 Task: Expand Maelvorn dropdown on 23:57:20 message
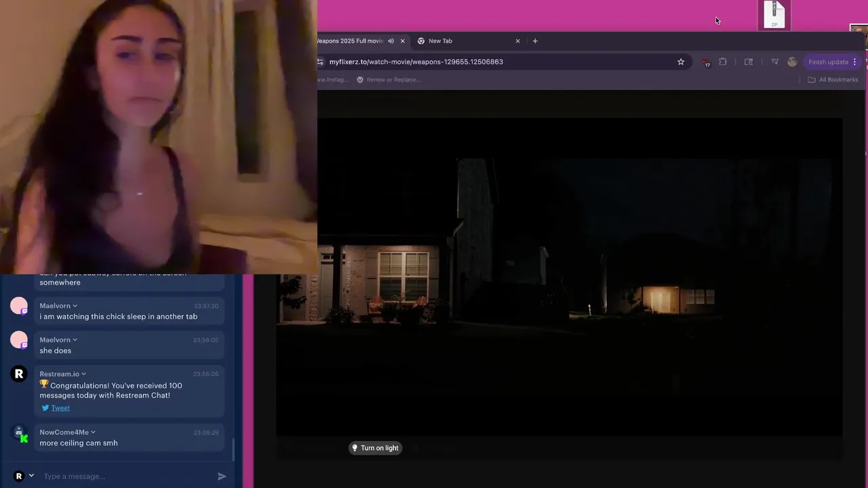click(x=75, y=306)
